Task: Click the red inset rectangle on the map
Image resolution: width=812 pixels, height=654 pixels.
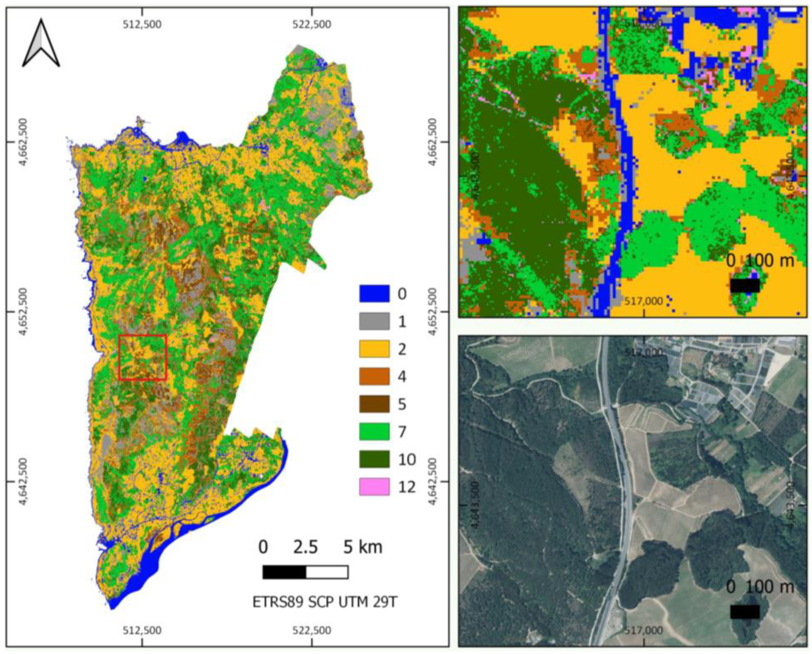Action: tap(142, 357)
